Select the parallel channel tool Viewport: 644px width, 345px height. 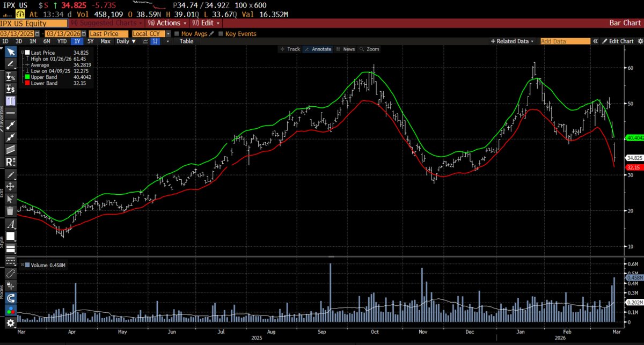pos(11,149)
